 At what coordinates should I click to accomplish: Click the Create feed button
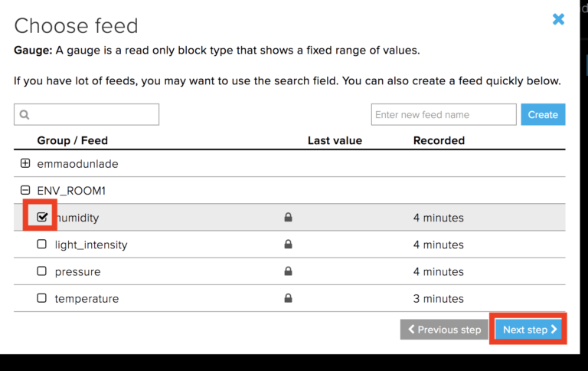(x=543, y=115)
